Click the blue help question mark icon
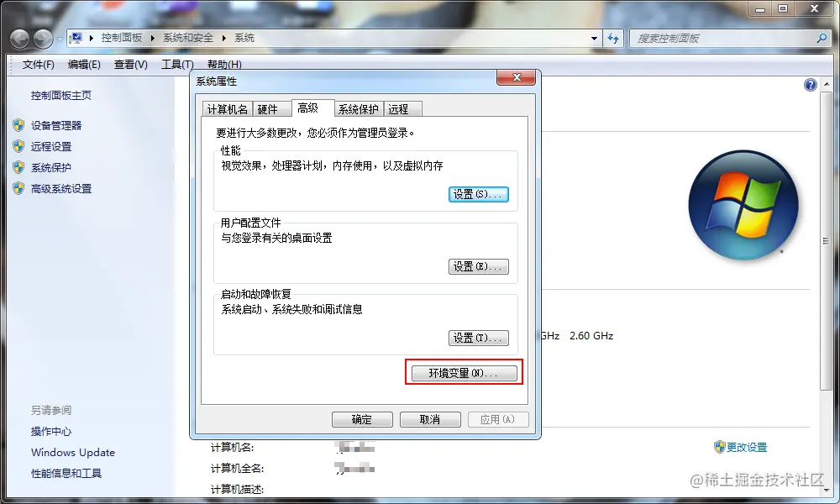The height and width of the screenshot is (504, 840). (x=809, y=84)
